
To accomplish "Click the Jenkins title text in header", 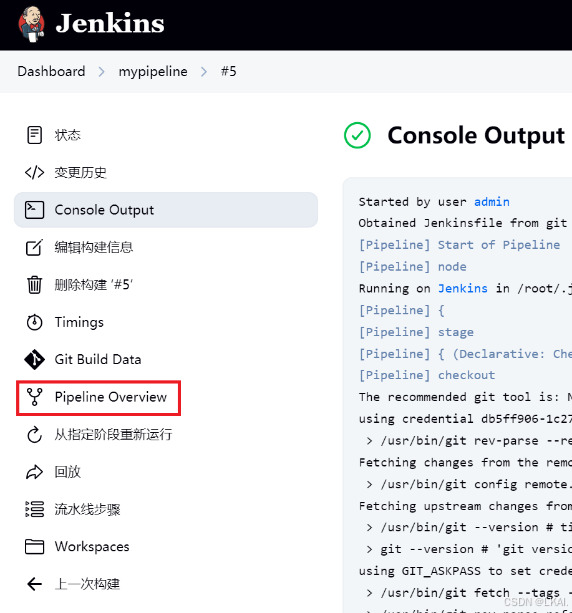I will pos(110,23).
